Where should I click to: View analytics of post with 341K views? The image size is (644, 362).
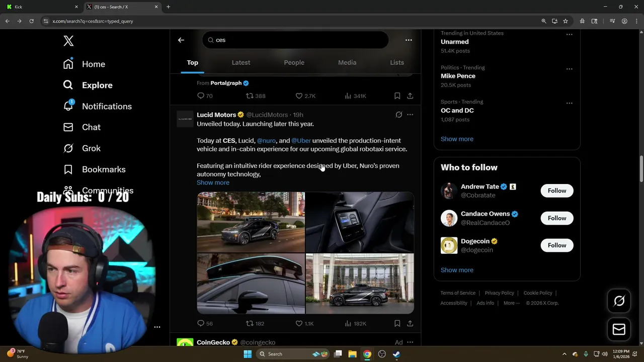(x=355, y=96)
